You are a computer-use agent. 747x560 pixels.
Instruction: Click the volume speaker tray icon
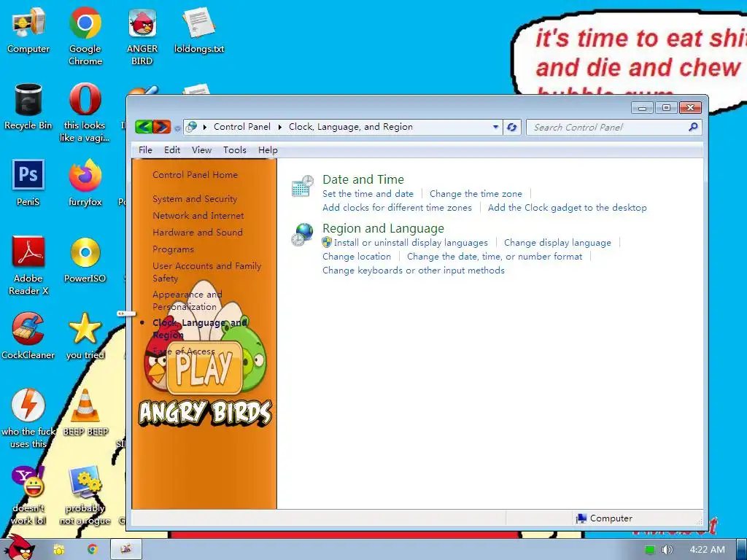click(x=667, y=550)
